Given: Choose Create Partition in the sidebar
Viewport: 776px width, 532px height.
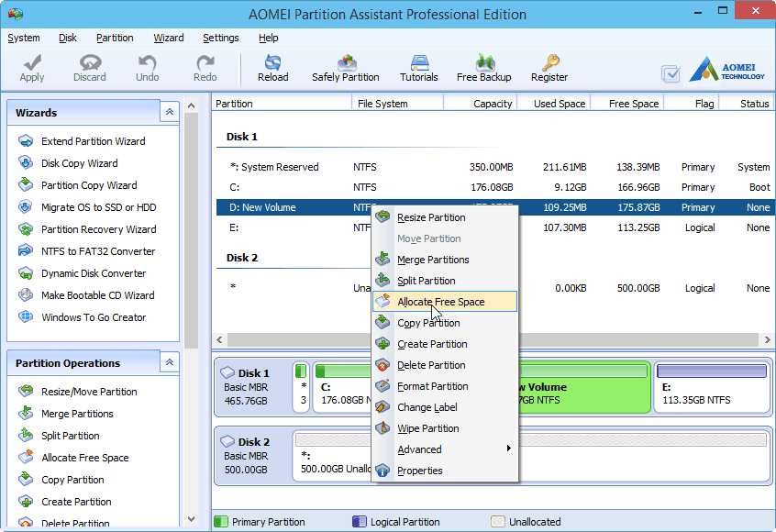Looking at the screenshot, I should pyautogui.click(x=65, y=502).
